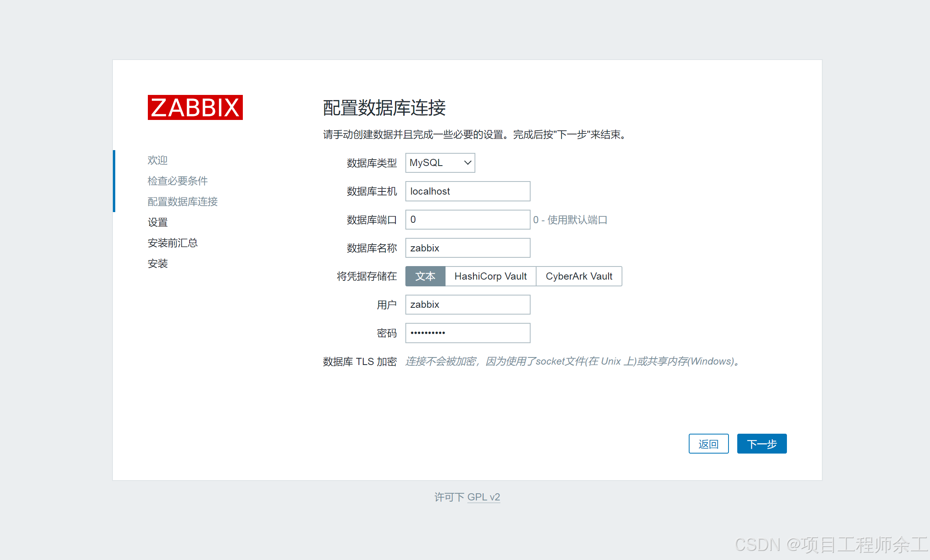Select the 配置数据库连接 sidebar step
This screenshot has height=560, width=930.
pyautogui.click(x=182, y=201)
